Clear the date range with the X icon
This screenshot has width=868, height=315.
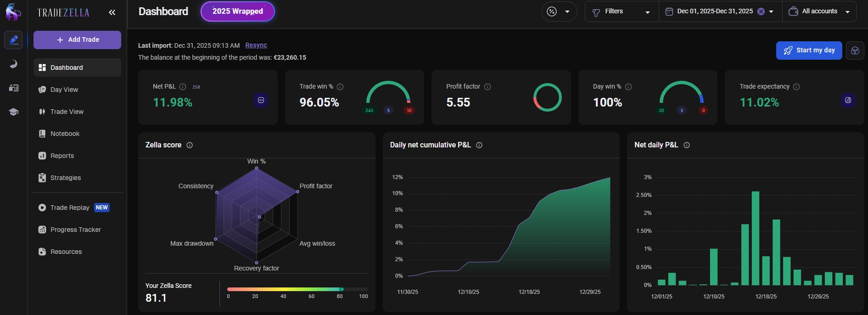(761, 11)
